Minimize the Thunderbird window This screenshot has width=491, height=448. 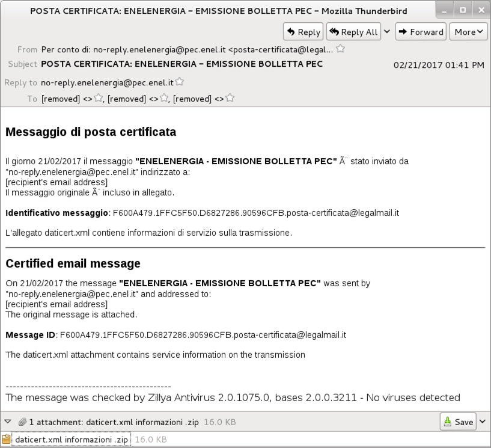[x=444, y=11]
